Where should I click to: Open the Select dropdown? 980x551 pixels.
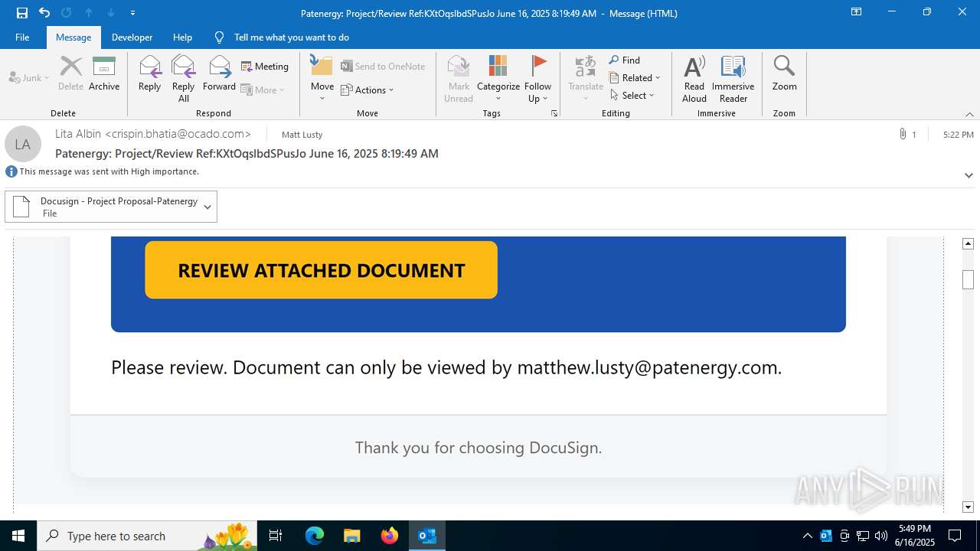(632, 95)
